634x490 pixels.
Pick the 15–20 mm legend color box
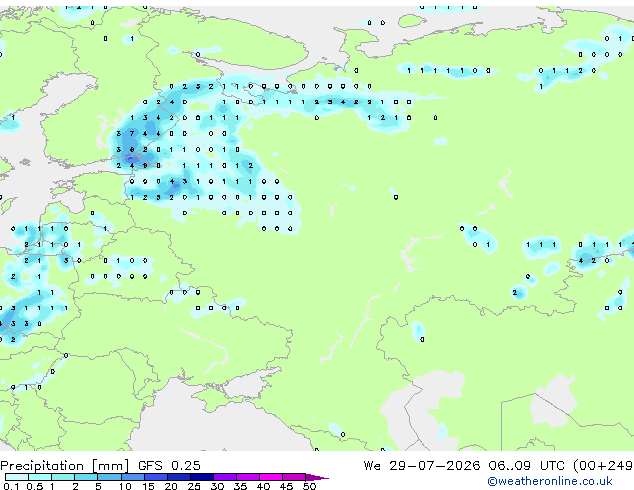click(156, 477)
